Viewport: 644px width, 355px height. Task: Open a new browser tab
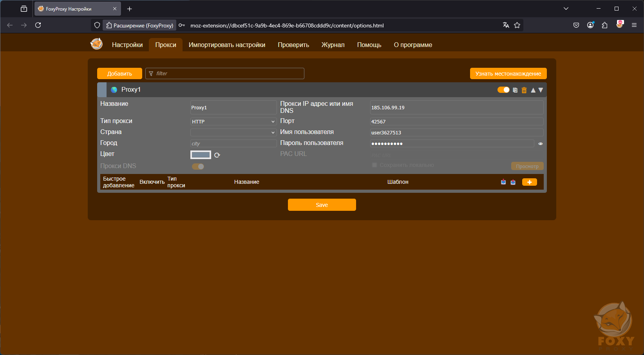pos(130,9)
